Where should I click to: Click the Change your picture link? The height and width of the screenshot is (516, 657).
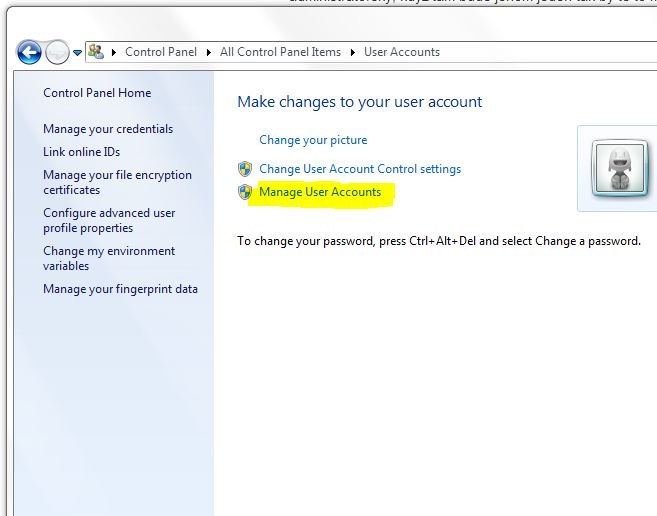tap(313, 140)
